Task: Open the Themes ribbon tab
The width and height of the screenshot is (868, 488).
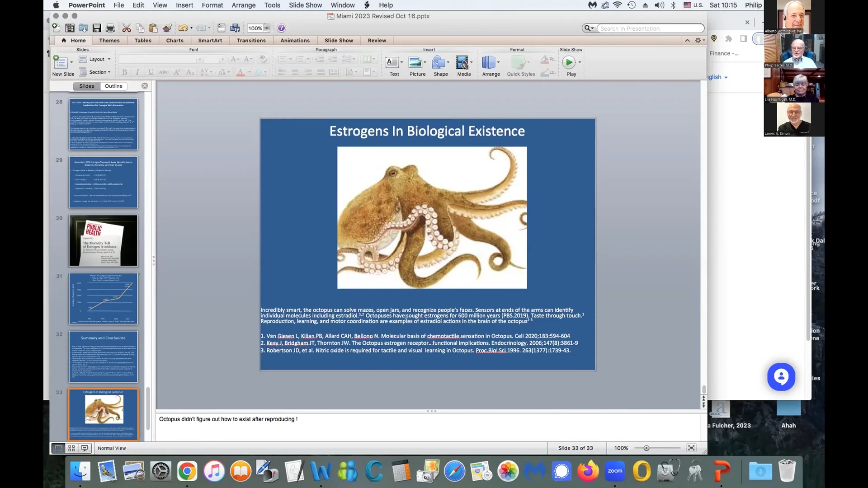Action: (x=109, y=40)
